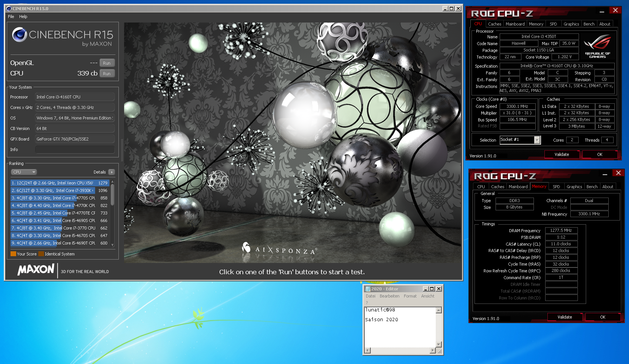629x364 pixels.
Task: Open the Socket #1 selection dropdown
Action: click(x=537, y=140)
